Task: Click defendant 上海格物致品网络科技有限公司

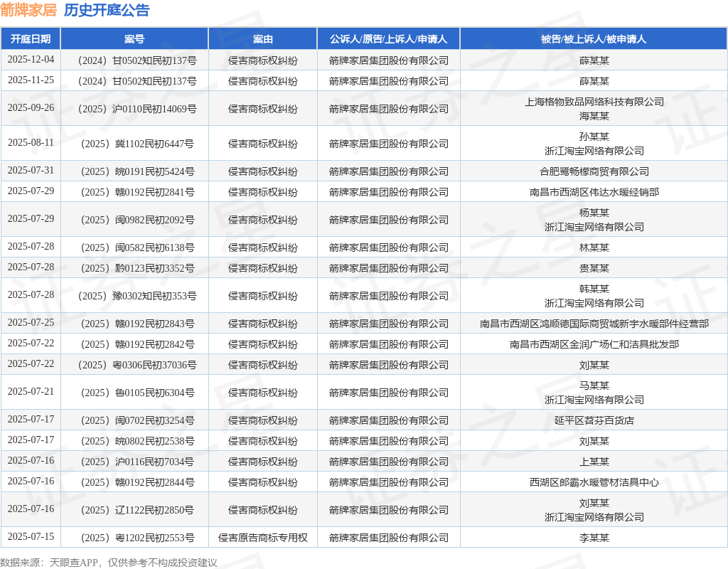Action: coord(594,102)
